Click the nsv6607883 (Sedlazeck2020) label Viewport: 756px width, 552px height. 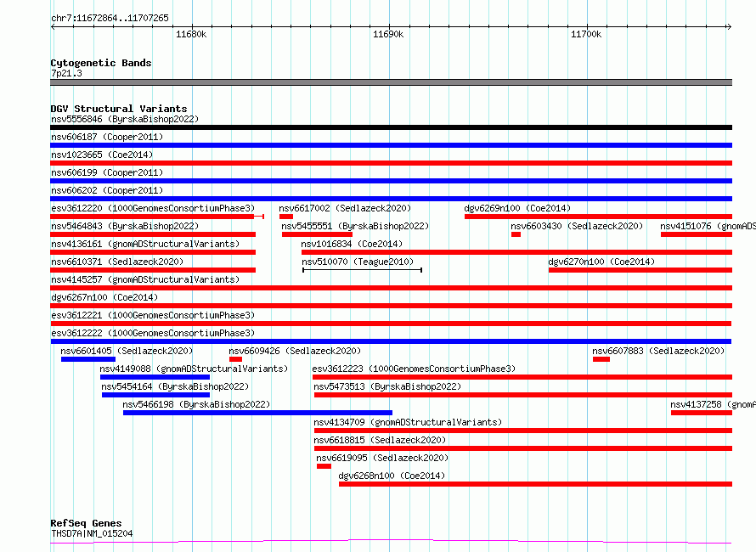point(658,351)
